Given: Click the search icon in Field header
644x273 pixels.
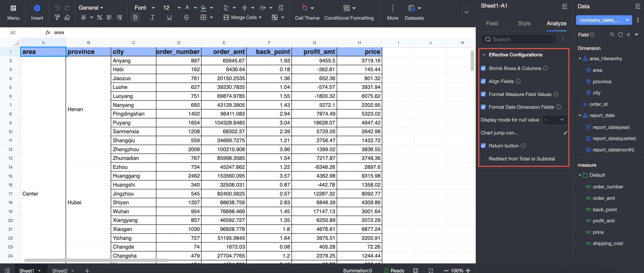Looking at the screenshot, I should point(612,35).
